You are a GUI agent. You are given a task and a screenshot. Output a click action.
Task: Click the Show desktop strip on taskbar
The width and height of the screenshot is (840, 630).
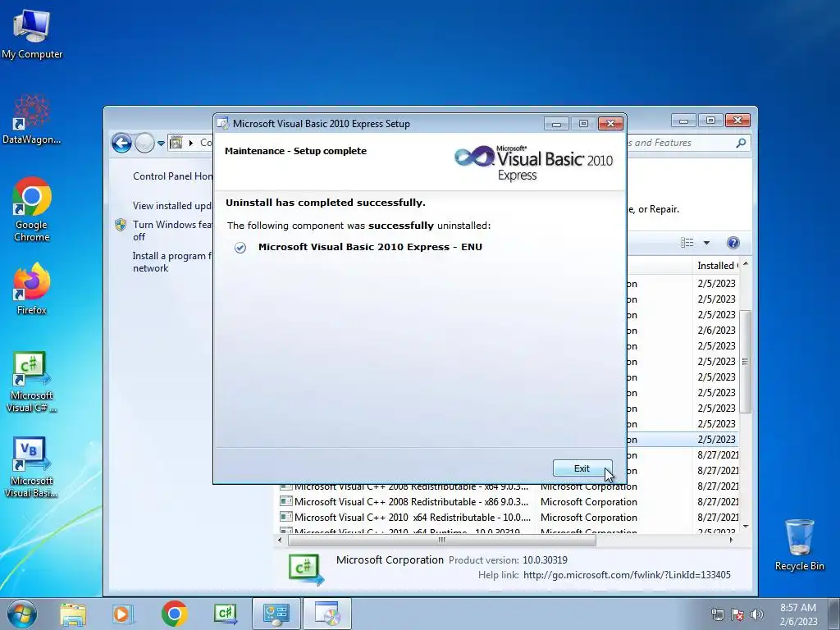(834, 614)
